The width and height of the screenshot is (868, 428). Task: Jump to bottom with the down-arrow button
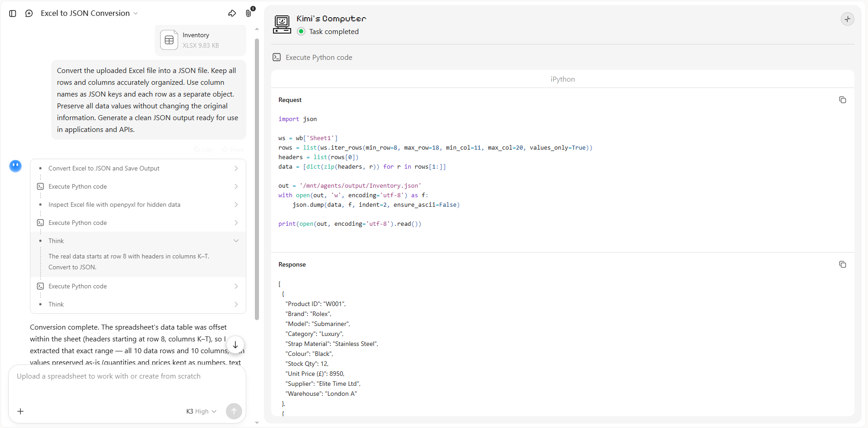coord(235,345)
